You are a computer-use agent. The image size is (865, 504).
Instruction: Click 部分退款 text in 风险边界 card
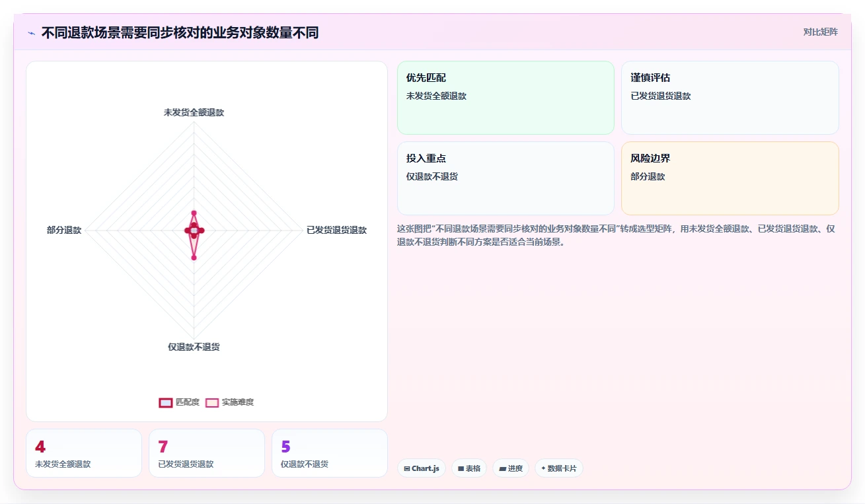coord(648,176)
